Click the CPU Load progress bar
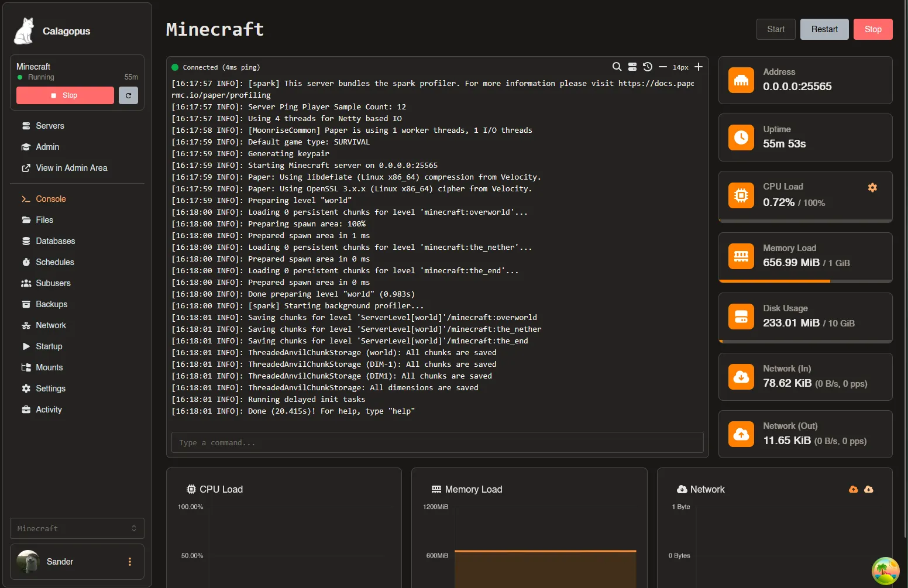This screenshot has width=908, height=588. (x=805, y=221)
